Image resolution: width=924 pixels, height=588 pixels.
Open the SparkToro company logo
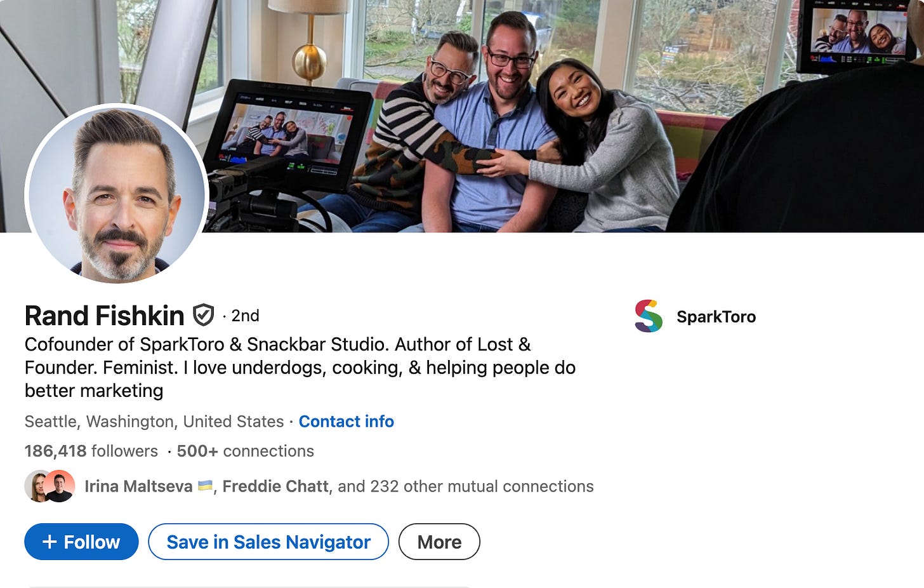click(x=649, y=316)
